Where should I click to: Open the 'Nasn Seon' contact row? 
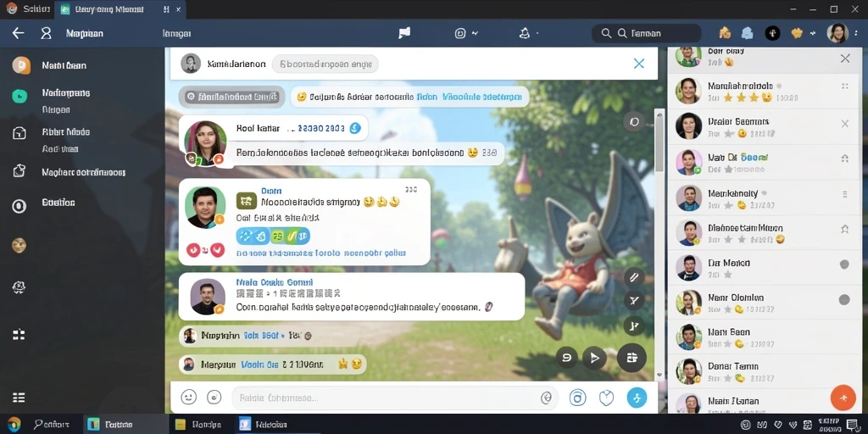(766, 337)
